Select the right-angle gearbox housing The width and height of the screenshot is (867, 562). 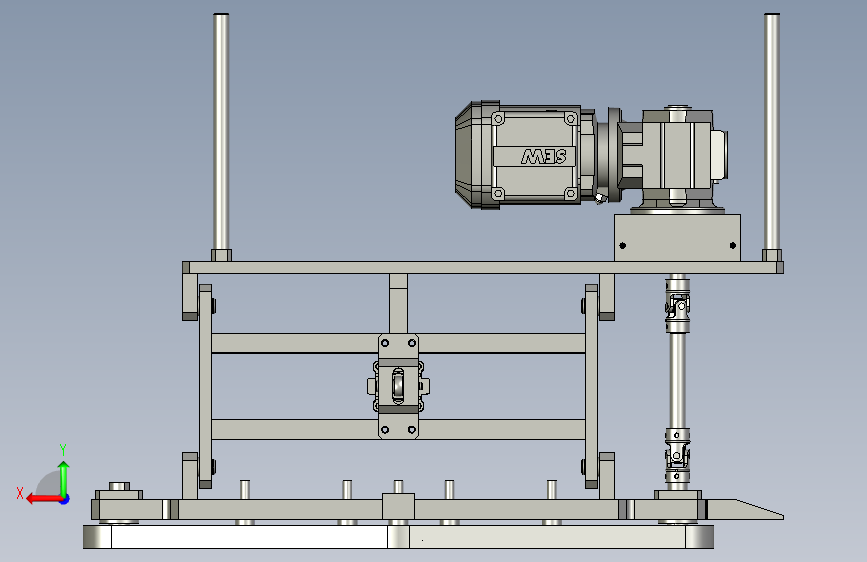(x=677, y=155)
